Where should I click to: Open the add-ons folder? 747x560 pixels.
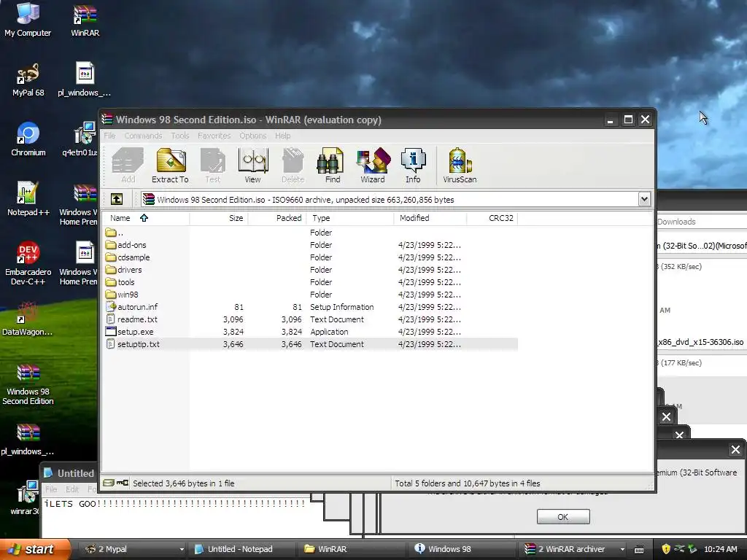[125, 245]
